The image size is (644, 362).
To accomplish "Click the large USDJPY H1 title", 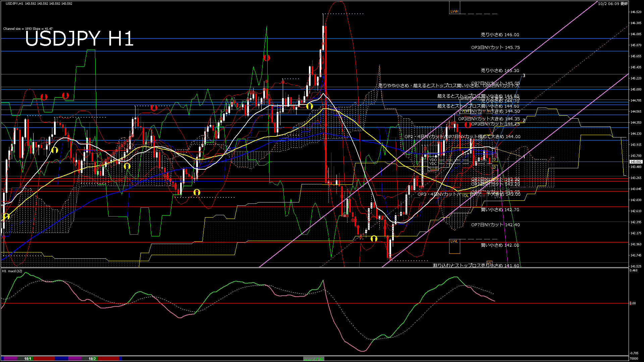I will pos(79,39).
